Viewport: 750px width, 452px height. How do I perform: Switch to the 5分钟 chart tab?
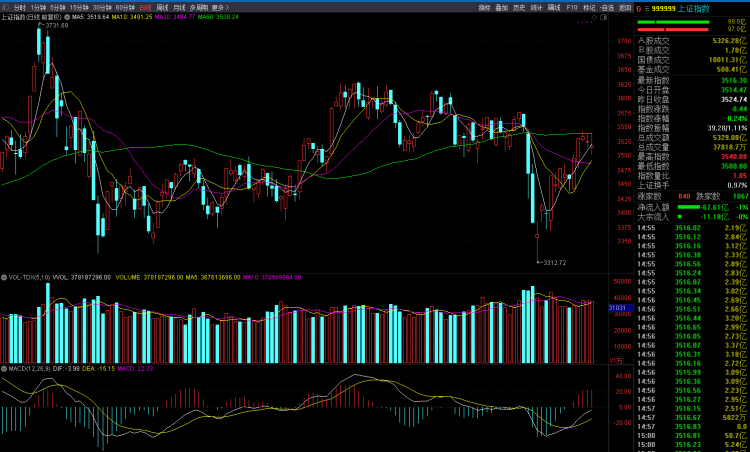tap(57, 7)
